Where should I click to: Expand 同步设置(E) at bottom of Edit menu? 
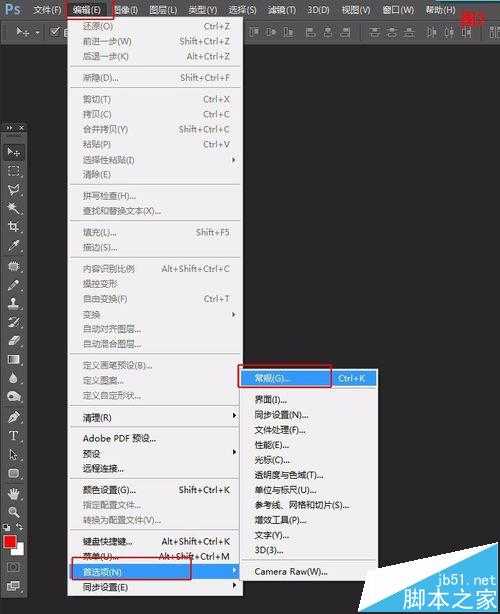[155, 587]
